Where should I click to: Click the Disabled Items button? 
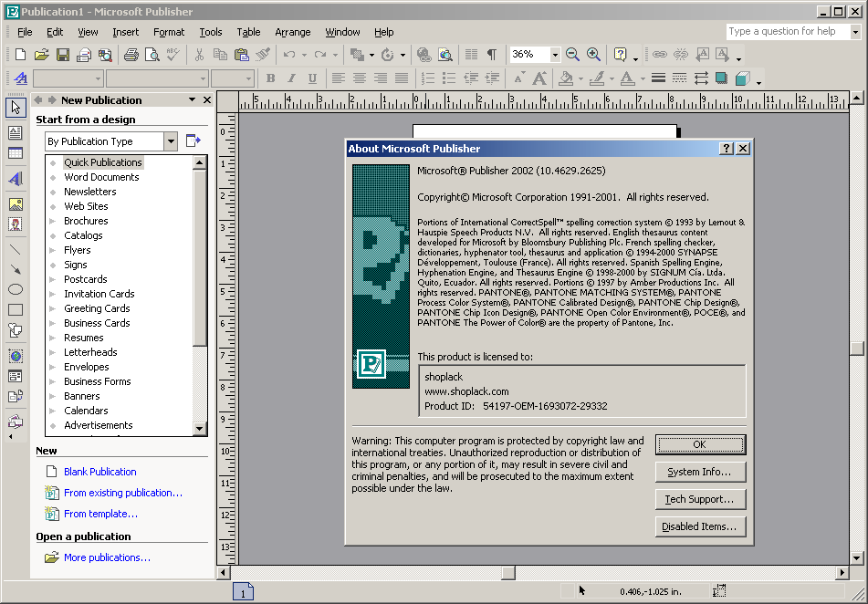click(700, 526)
